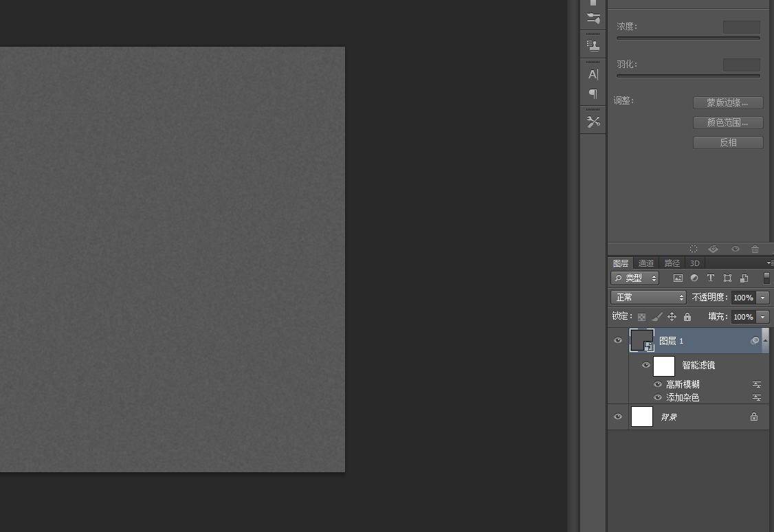Hide the 添加杂色 filter
Screen dimensions: 774x532
tap(658, 398)
